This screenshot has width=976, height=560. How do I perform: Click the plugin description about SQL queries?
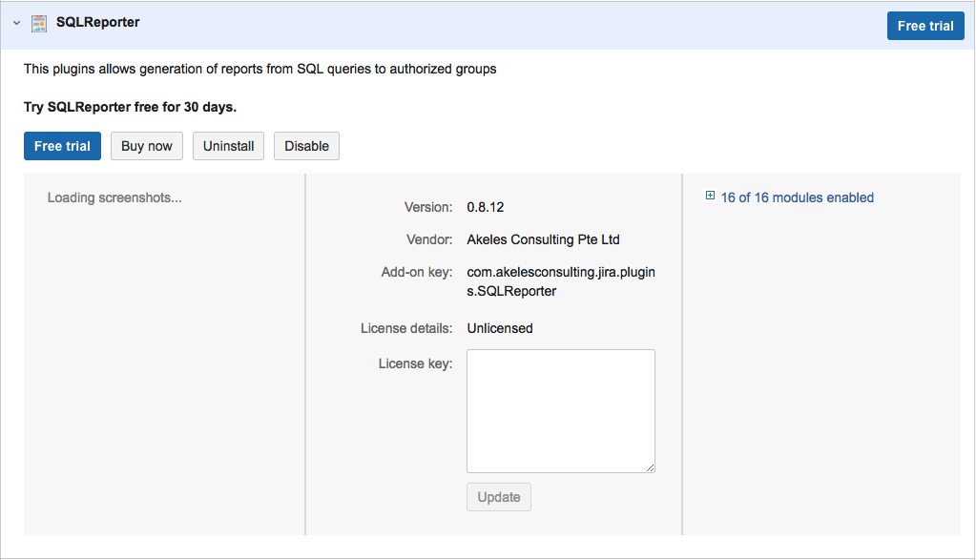[260, 69]
